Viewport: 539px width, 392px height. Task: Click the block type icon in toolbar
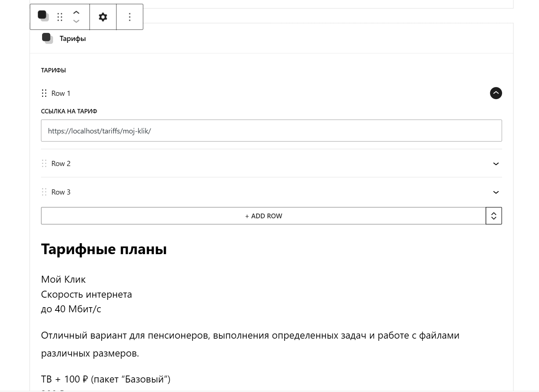[43, 16]
